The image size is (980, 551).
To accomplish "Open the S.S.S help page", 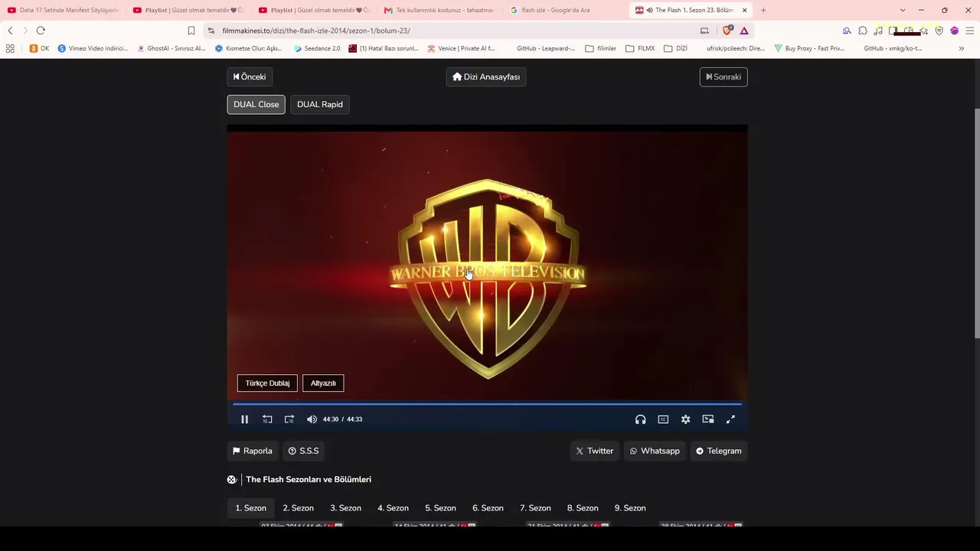I will (x=304, y=451).
